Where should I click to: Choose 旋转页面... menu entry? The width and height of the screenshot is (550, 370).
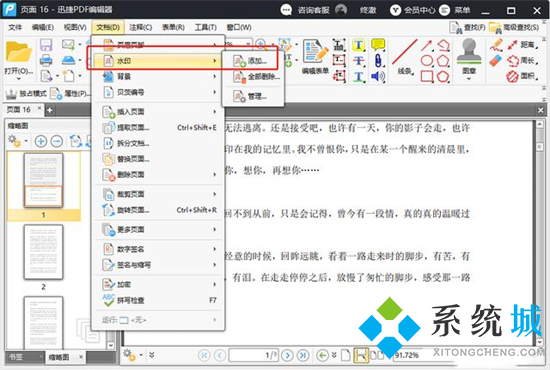(x=157, y=210)
